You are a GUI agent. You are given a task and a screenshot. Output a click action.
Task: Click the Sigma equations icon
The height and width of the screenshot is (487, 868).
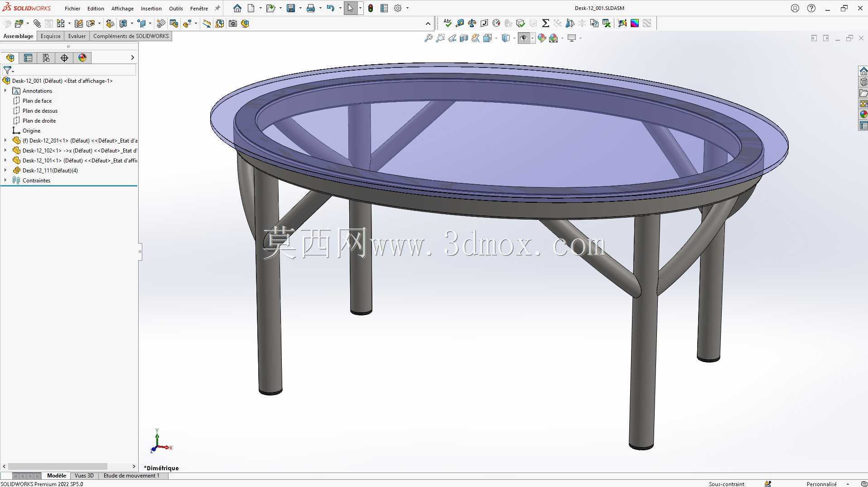(545, 23)
